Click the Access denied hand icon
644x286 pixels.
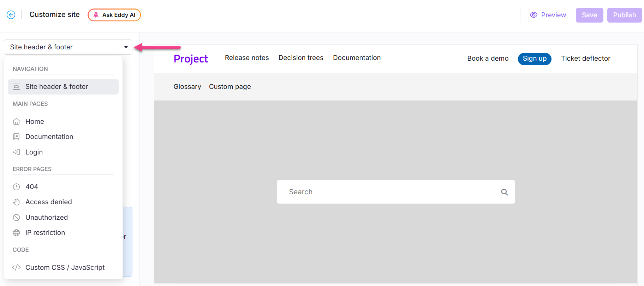17,202
